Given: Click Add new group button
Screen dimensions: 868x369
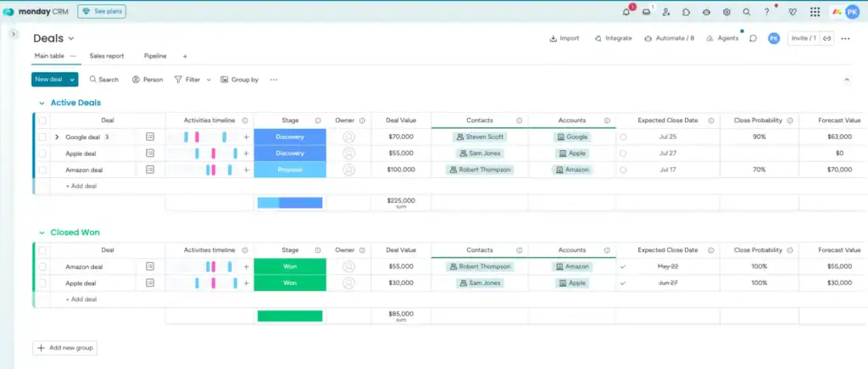Looking at the screenshot, I should 64,348.
